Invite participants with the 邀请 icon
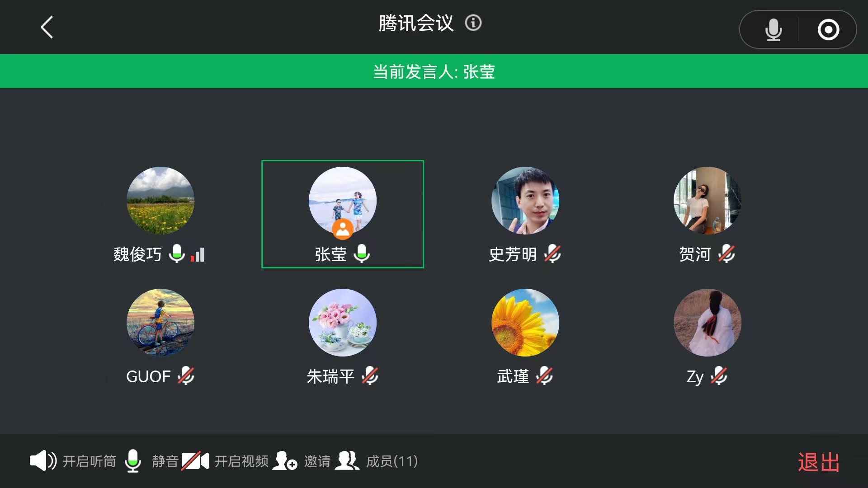868x488 pixels. pos(302,461)
